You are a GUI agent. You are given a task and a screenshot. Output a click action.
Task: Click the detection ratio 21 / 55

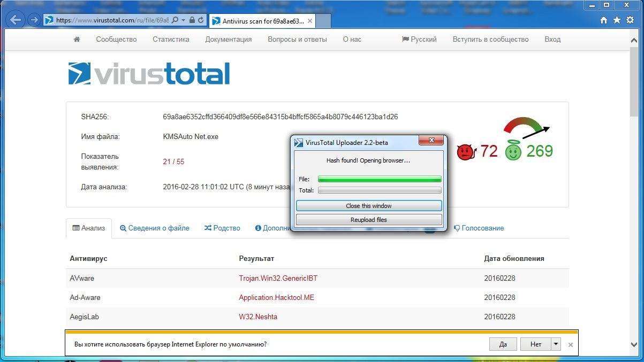point(173,161)
